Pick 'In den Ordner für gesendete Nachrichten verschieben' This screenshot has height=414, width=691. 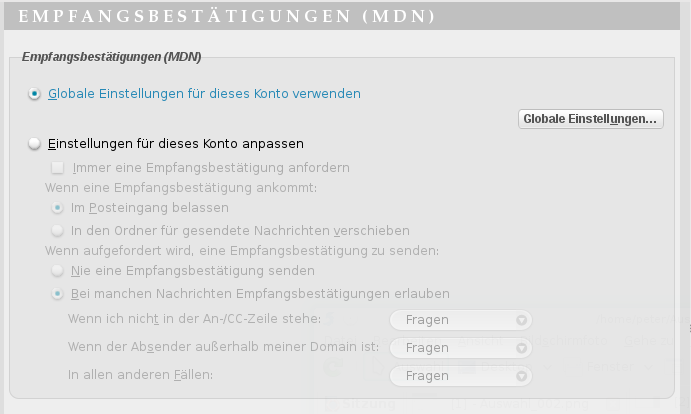click(58, 230)
